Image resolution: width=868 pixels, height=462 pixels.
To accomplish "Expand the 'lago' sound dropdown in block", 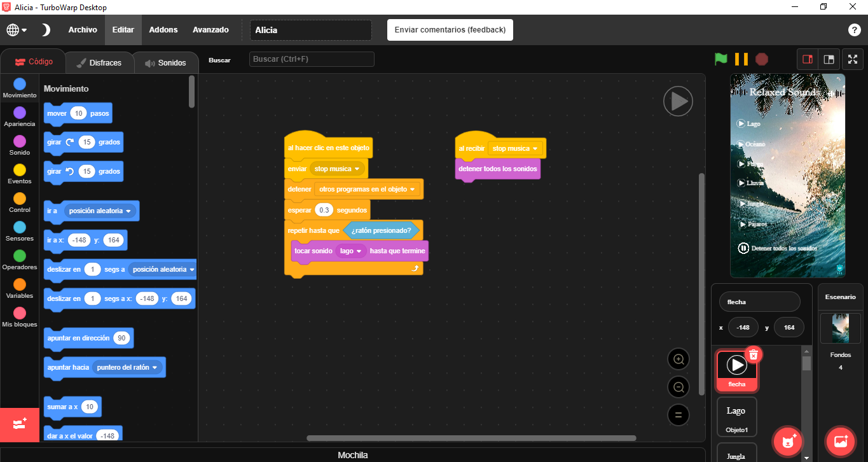I will click(359, 251).
